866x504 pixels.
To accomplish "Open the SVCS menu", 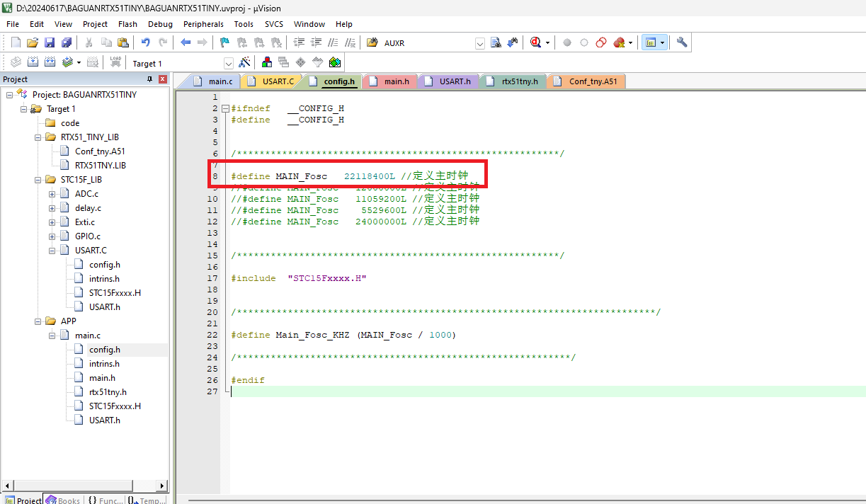I will coord(274,23).
